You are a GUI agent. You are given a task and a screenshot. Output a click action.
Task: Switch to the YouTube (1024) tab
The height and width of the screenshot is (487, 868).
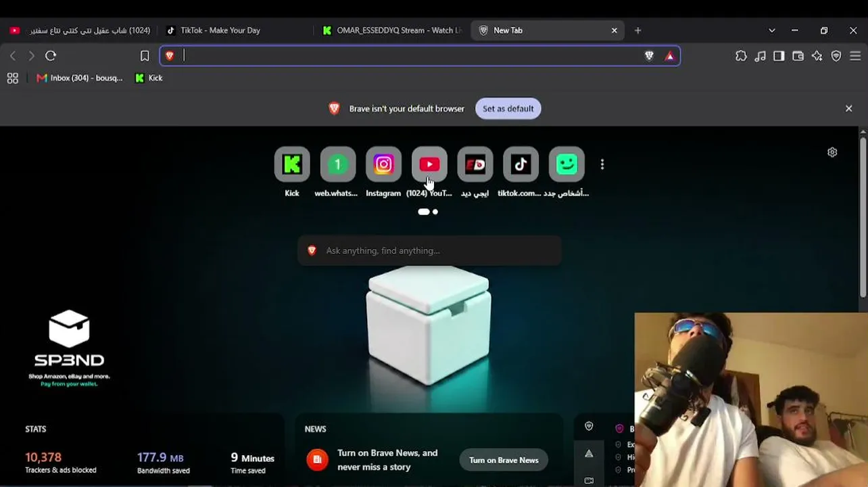point(80,30)
